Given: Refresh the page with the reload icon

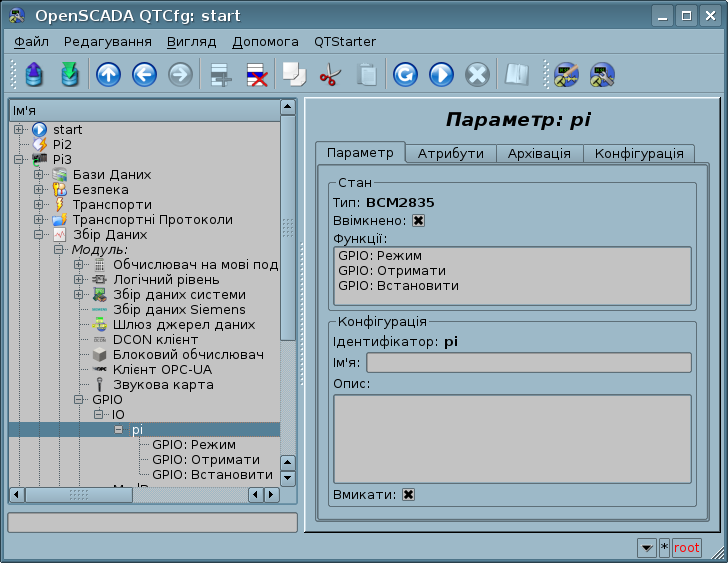Looking at the screenshot, I should coord(405,75).
